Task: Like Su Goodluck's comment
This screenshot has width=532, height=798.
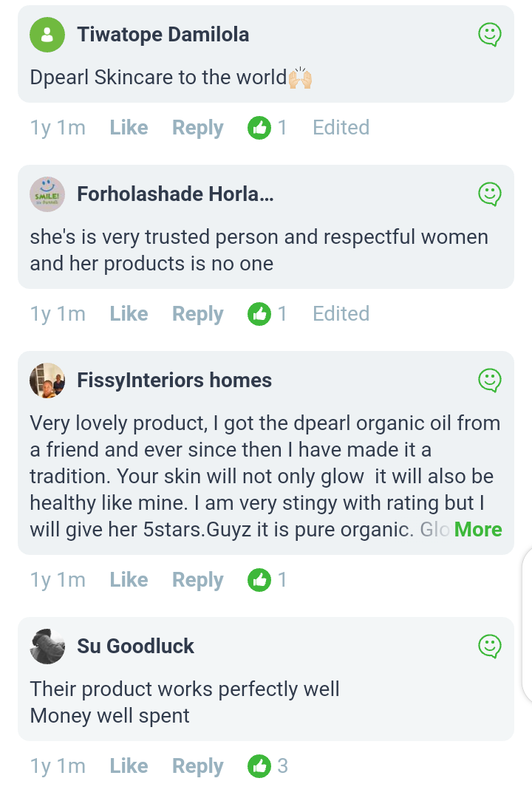Action: pos(129,766)
